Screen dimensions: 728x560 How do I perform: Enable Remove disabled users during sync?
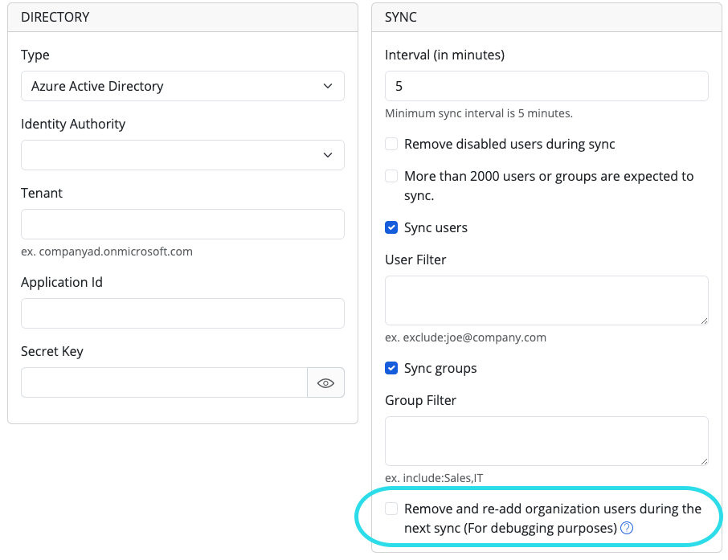391,144
